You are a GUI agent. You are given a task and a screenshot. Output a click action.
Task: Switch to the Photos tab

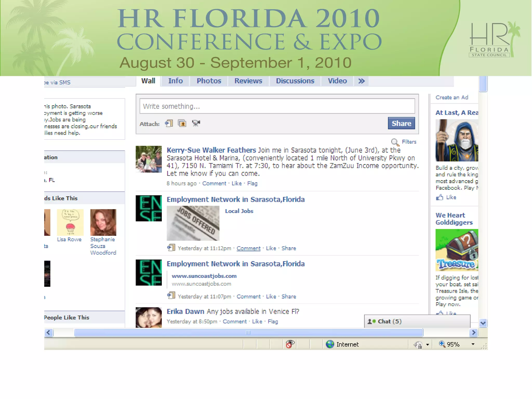click(x=209, y=81)
